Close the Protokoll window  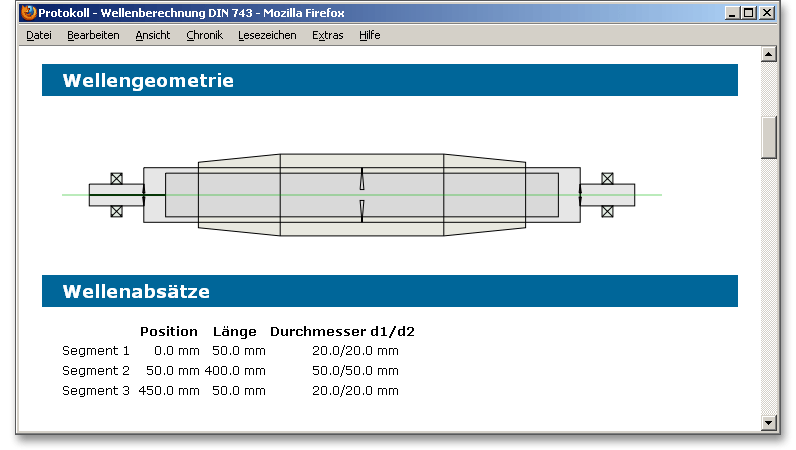click(x=766, y=13)
